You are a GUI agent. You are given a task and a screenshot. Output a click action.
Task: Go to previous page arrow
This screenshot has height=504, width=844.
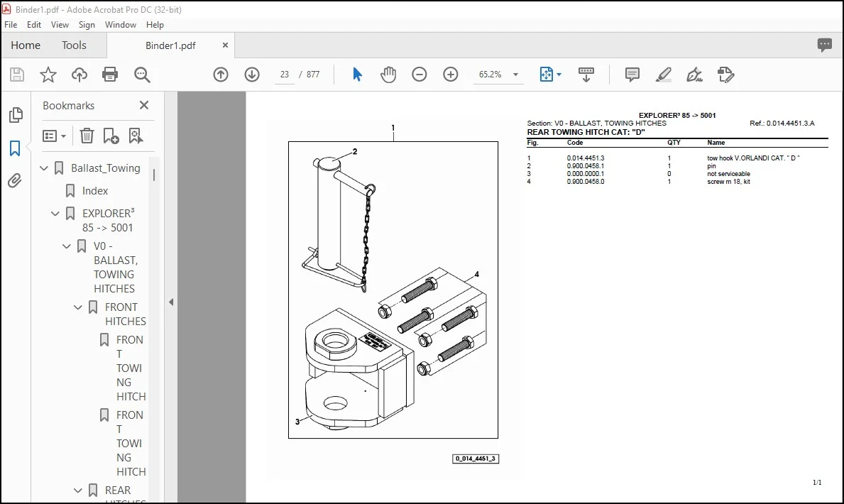(221, 75)
